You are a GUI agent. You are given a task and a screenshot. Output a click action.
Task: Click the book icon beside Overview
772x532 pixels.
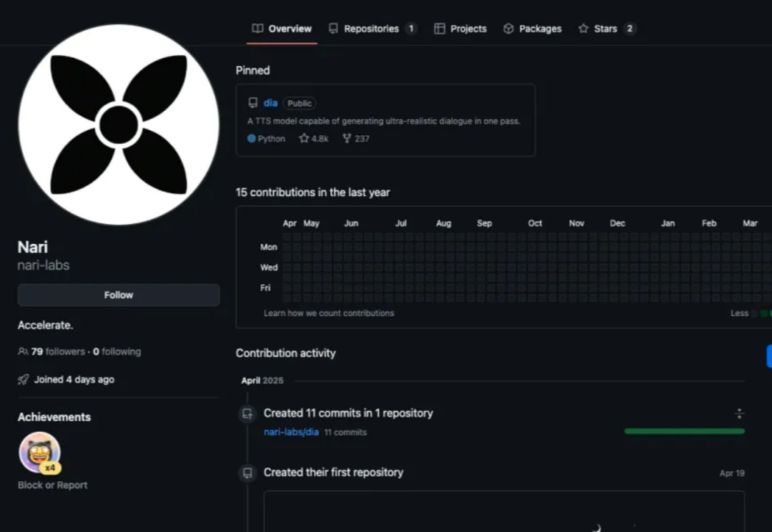tap(257, 29)
